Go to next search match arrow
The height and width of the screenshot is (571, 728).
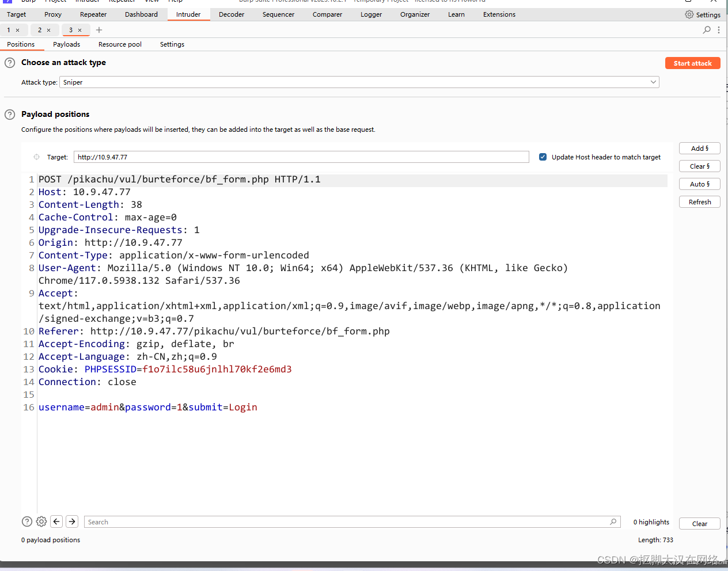coord(72,521)
